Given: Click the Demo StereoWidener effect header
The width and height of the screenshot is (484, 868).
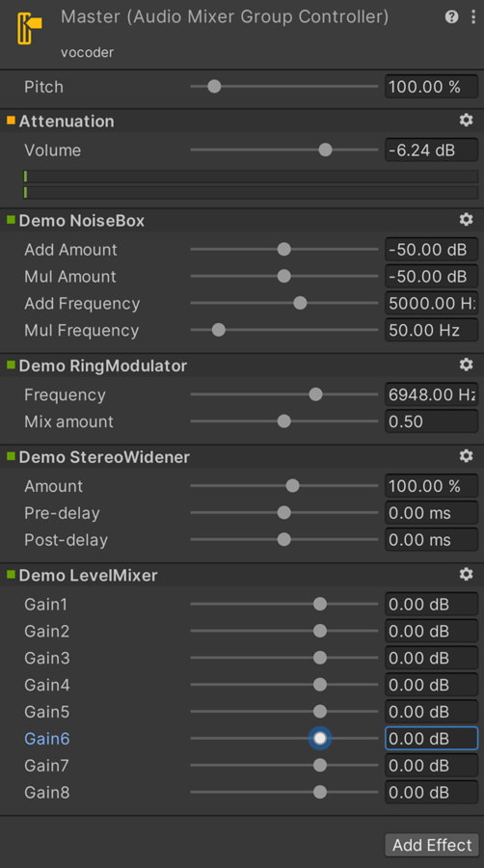Looking at the screenshot, I should tap(242, 457).
